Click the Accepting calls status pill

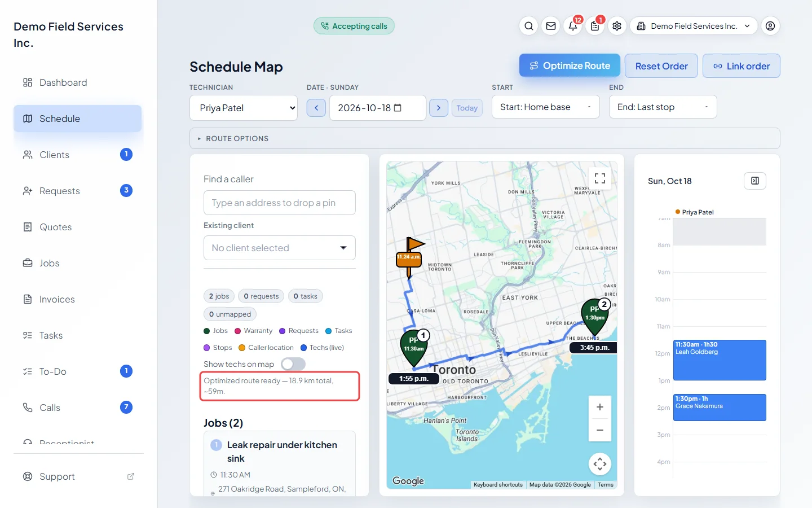click(354, 26)
